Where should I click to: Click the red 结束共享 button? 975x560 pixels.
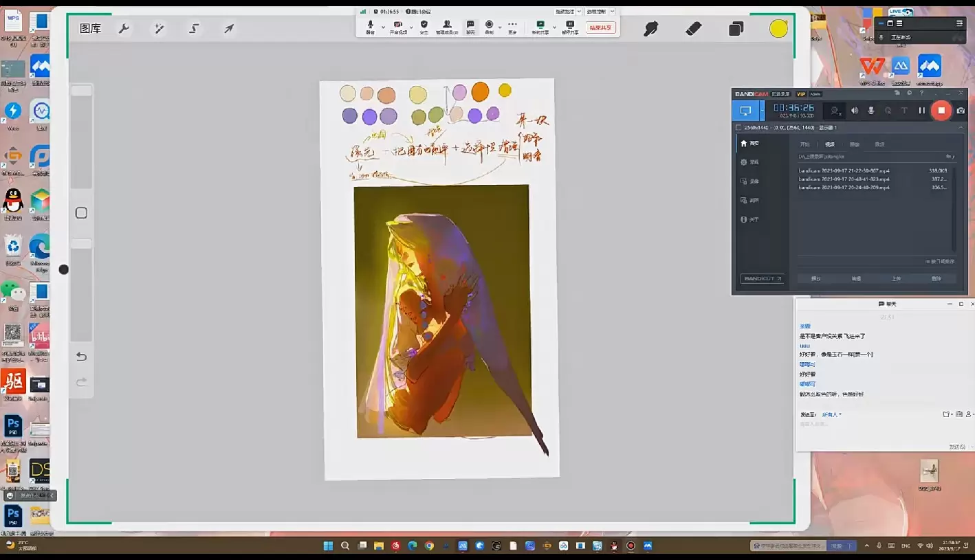point(601,27)
